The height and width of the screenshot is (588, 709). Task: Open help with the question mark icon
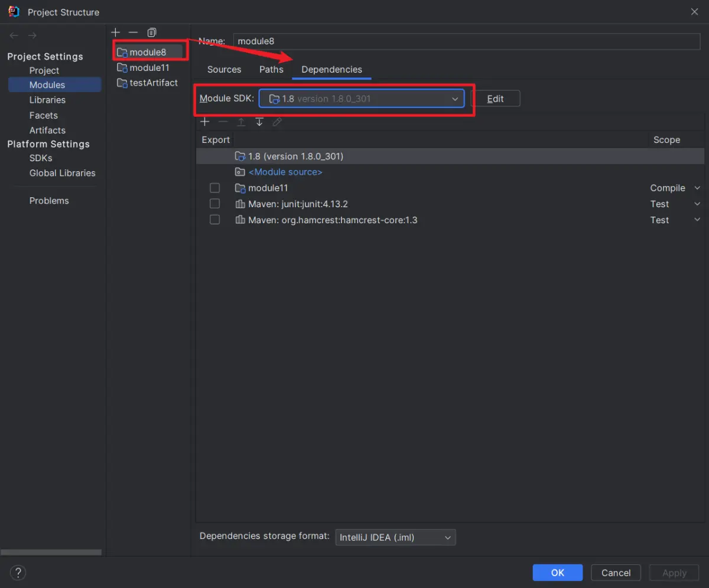click(18, 572)
